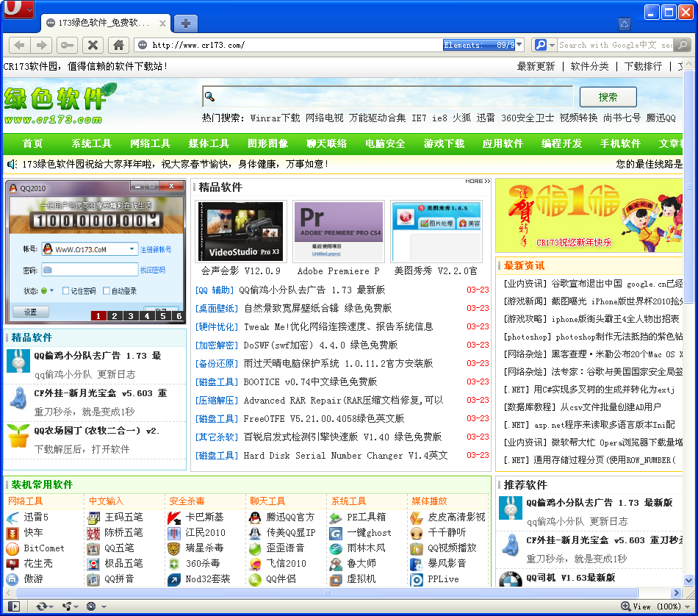Click the password wand key icon
The image size is (698, 616).
[67, 45]
